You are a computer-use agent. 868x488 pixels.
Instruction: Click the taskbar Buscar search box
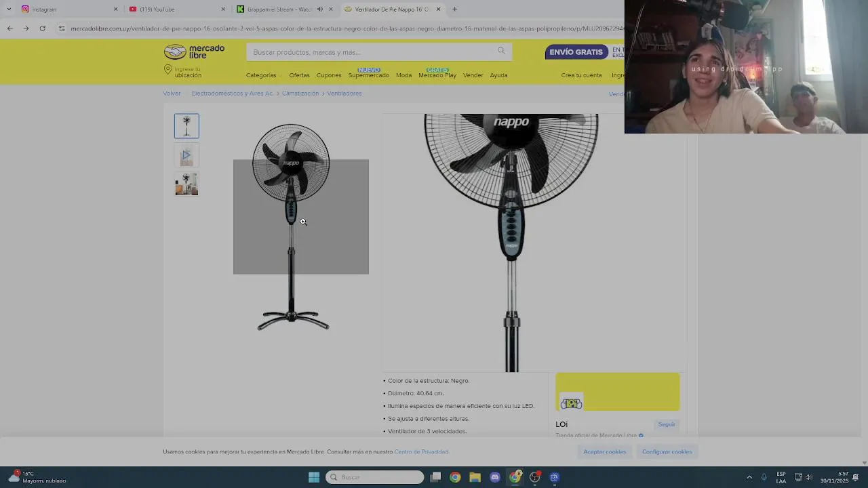click(x=375, y=477)
